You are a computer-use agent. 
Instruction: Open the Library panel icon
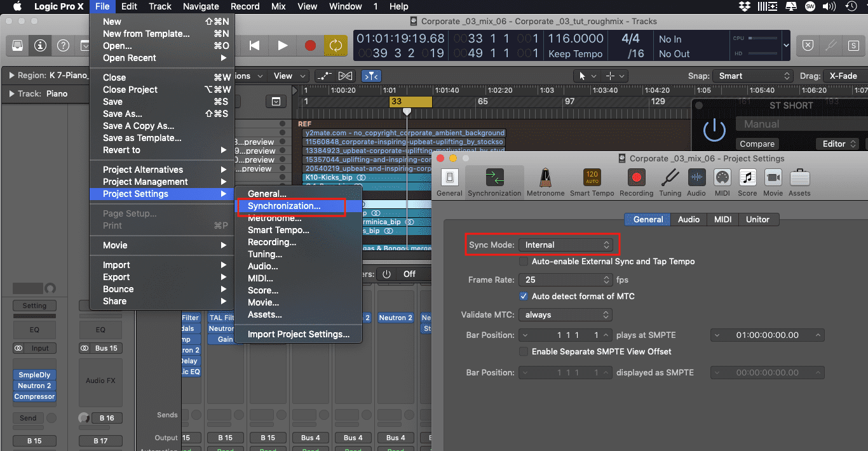(18, 46)
